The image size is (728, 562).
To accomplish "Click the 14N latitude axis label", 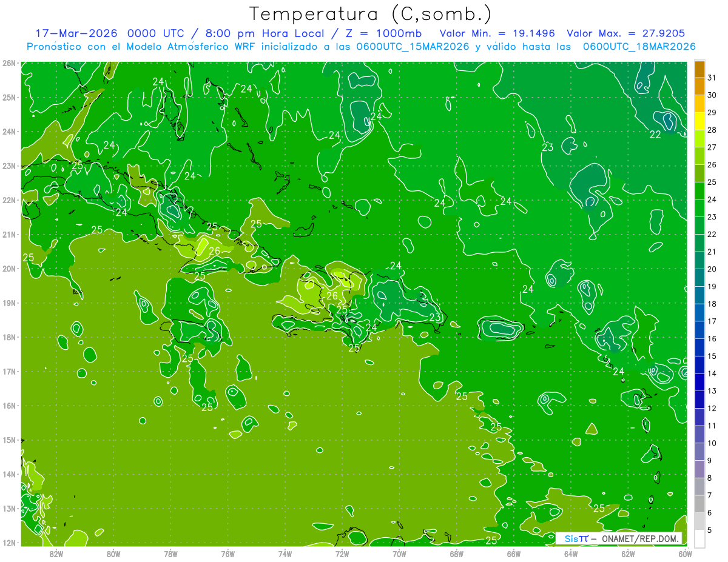I will point(8,474).
